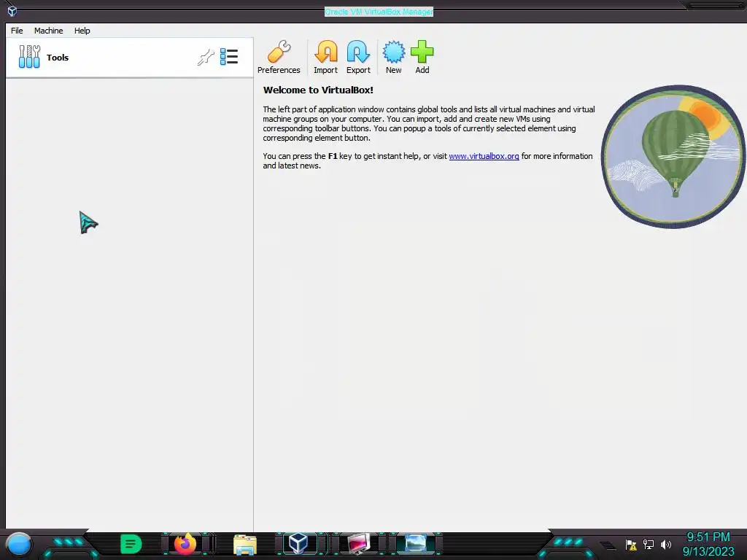Open the File menu
The width and height of the screenshot is (747, 560).
(17, 31)
